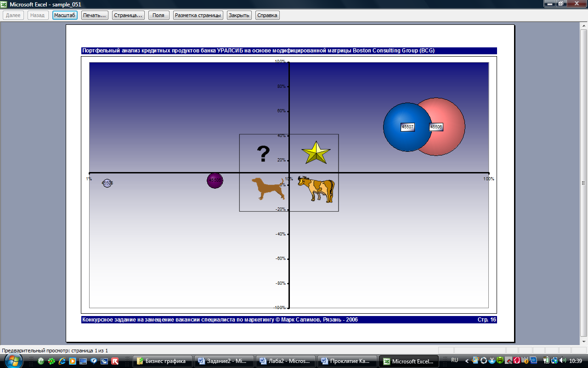Click the yellow star image

point(316,152)
